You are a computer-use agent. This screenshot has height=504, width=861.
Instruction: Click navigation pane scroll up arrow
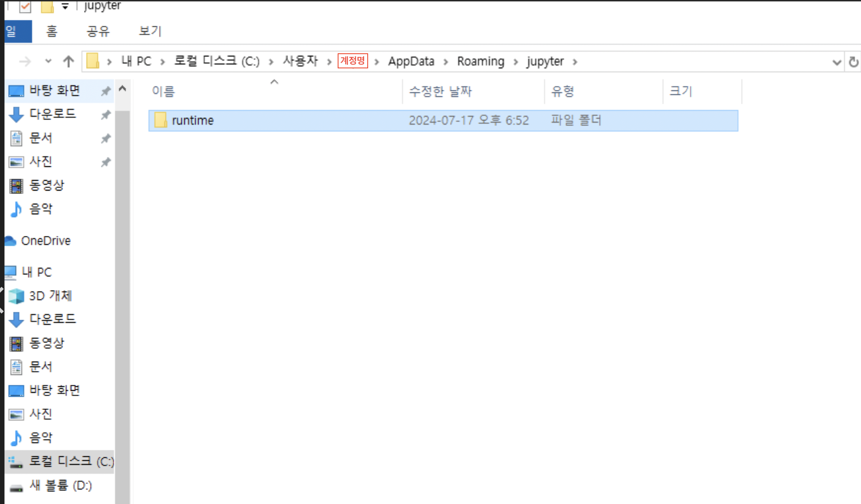[122, 88]
